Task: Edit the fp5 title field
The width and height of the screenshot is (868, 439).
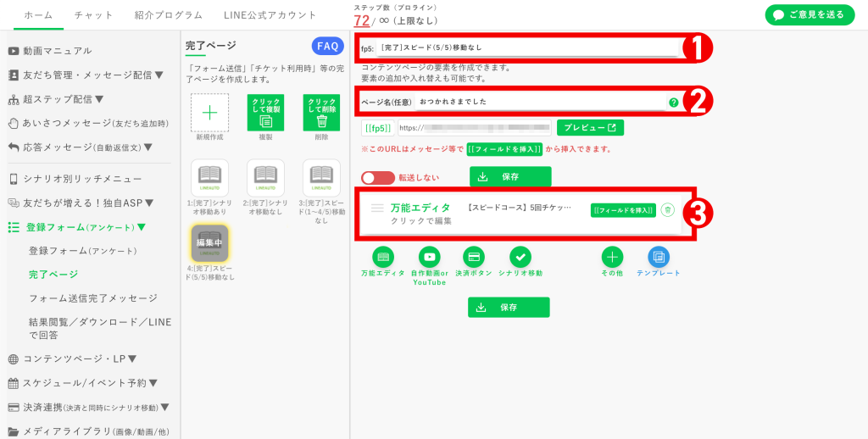Action: tap(527, 47)
